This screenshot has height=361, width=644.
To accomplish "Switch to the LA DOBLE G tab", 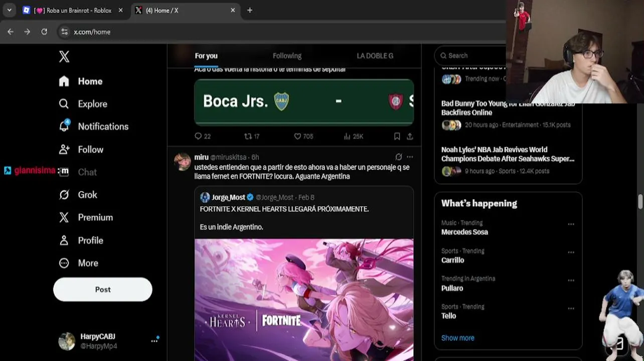I will click(x=375, y=56).
